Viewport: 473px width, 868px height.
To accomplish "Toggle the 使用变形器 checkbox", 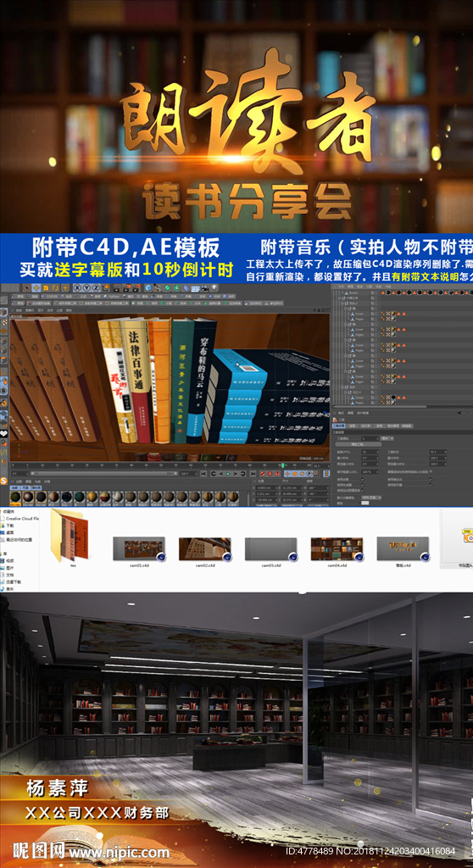I will pos(431,485).
